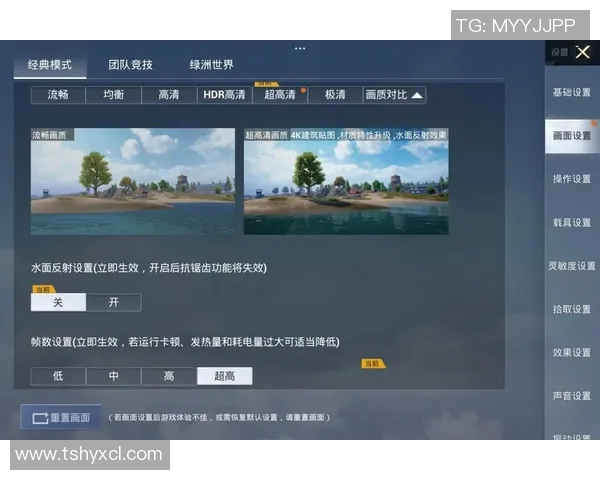
Task: Close the settings screen with X
Action: pyautogui.click(x=582, y=52)
